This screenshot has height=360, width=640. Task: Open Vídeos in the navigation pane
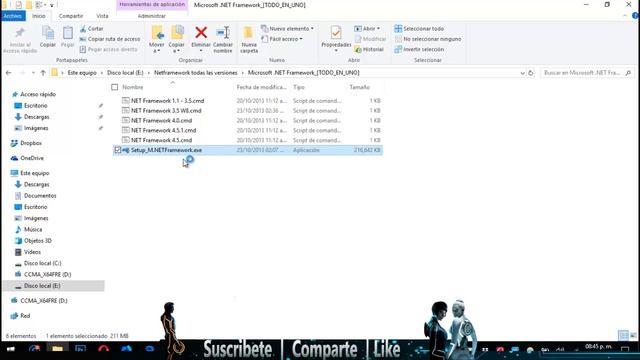pos(32,252)
